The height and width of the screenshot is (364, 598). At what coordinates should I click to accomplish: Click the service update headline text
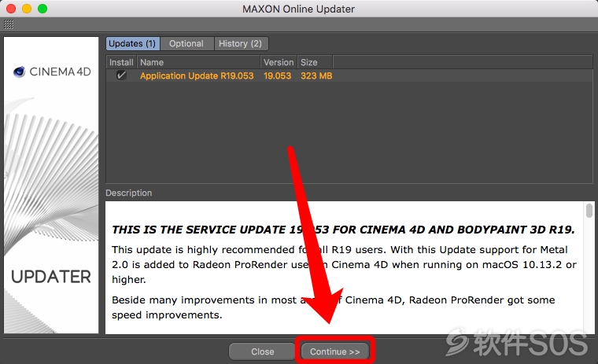343,230
